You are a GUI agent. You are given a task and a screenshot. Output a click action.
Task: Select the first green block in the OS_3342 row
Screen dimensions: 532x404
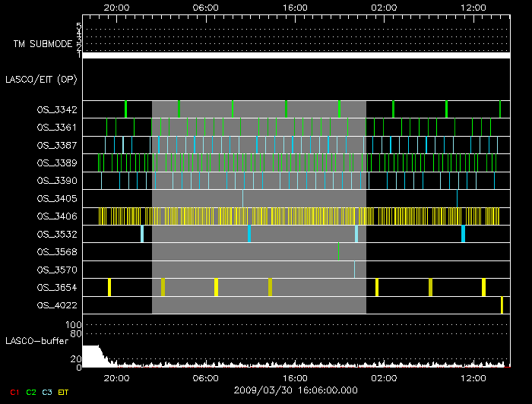coord(125,109)
